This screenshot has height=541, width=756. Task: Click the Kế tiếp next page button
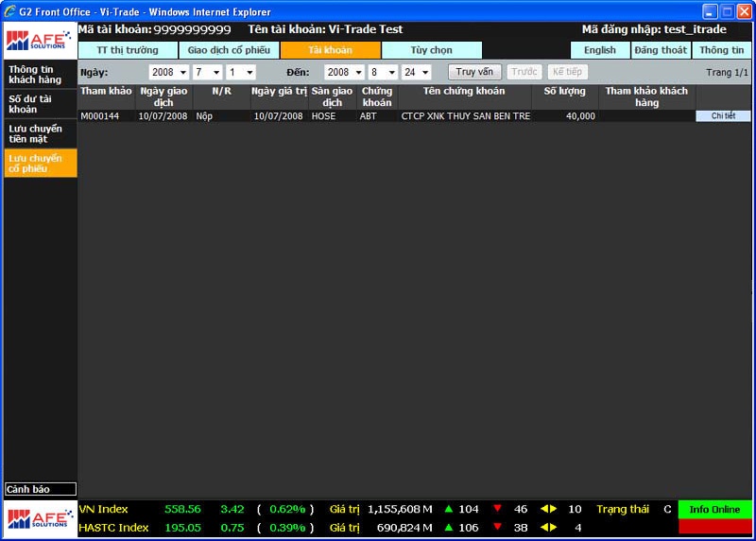click(x=567, y=72)
